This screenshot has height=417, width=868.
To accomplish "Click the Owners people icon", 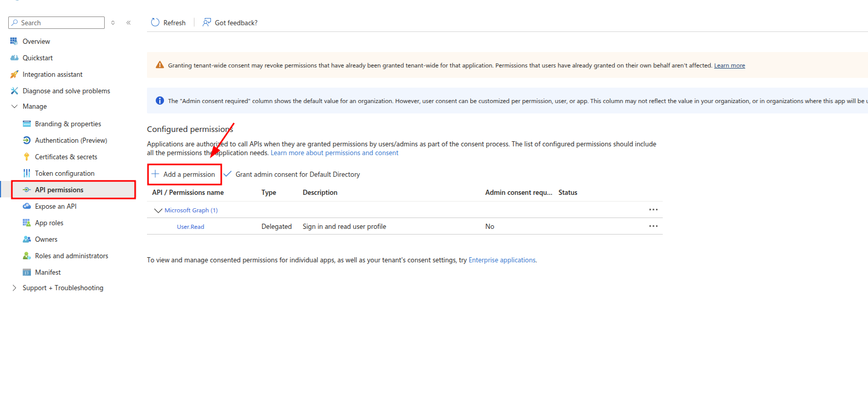I will [27, 239].
